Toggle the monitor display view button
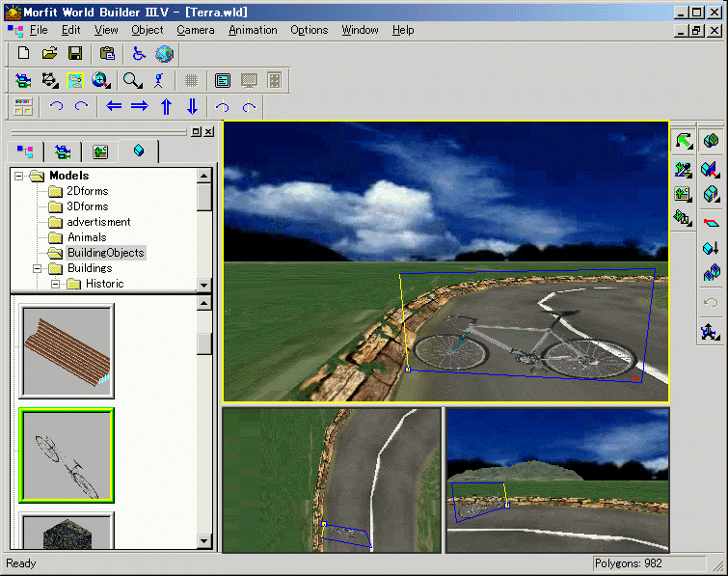Viewport: 728px width, 576px height. (249, 80)
